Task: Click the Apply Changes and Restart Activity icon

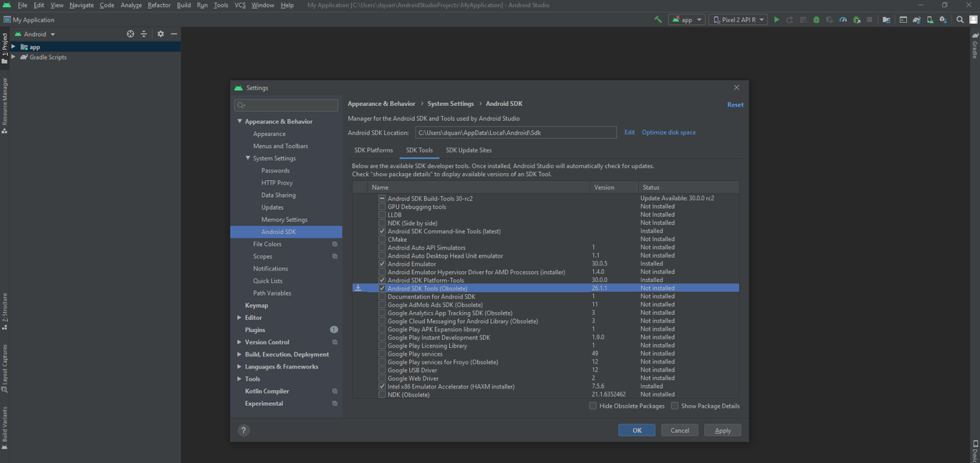Action: (x=789, y=20)
